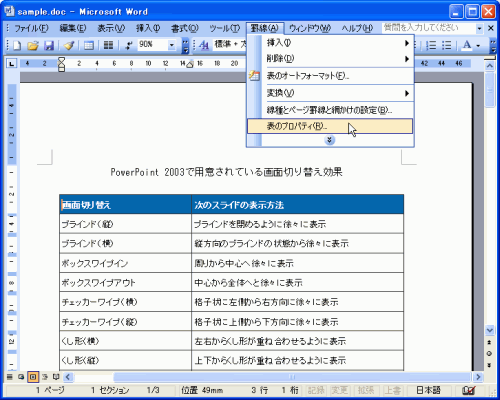Switch to Normal view icon

click(x=10, y=377)
